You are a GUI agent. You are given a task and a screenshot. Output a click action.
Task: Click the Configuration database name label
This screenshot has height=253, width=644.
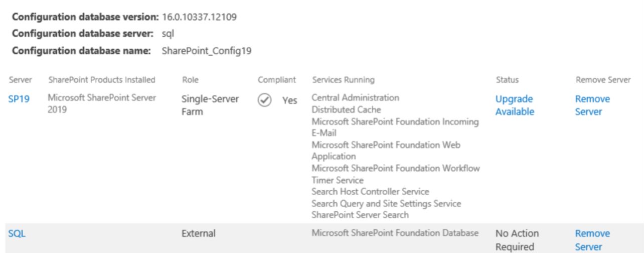coord(81,50)
